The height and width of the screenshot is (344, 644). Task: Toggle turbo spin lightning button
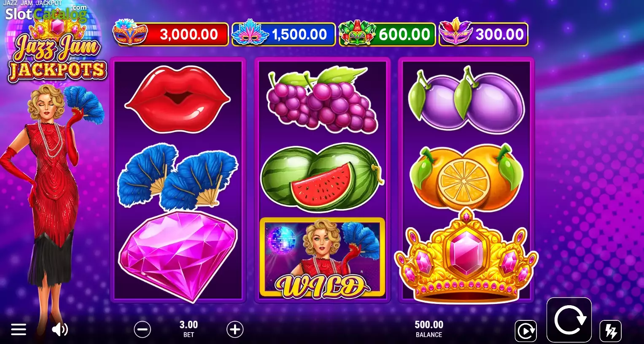611,331
